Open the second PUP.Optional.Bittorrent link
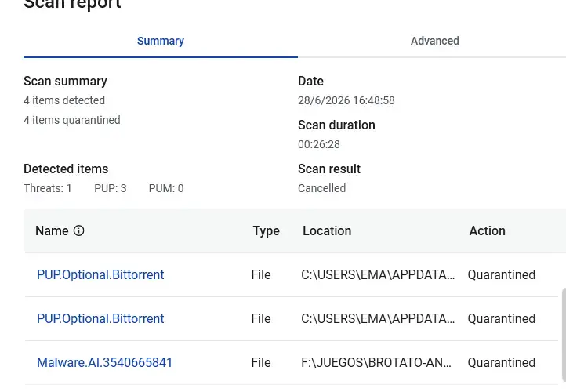 100,319
